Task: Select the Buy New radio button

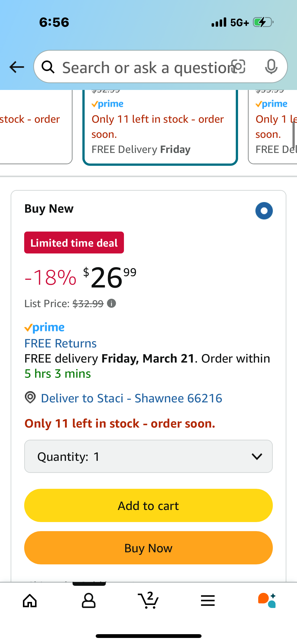Action: coord(264,211)
